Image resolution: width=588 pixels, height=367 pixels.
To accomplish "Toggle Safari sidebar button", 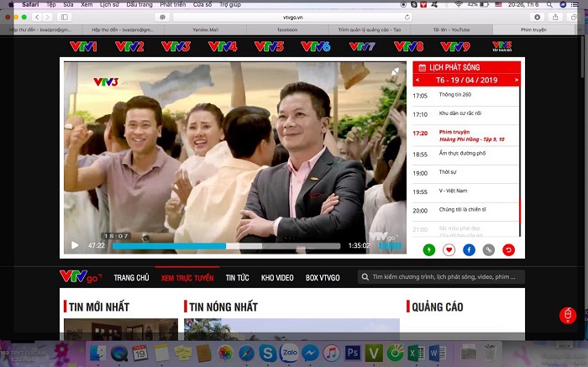I will click(x=65, y=17).
